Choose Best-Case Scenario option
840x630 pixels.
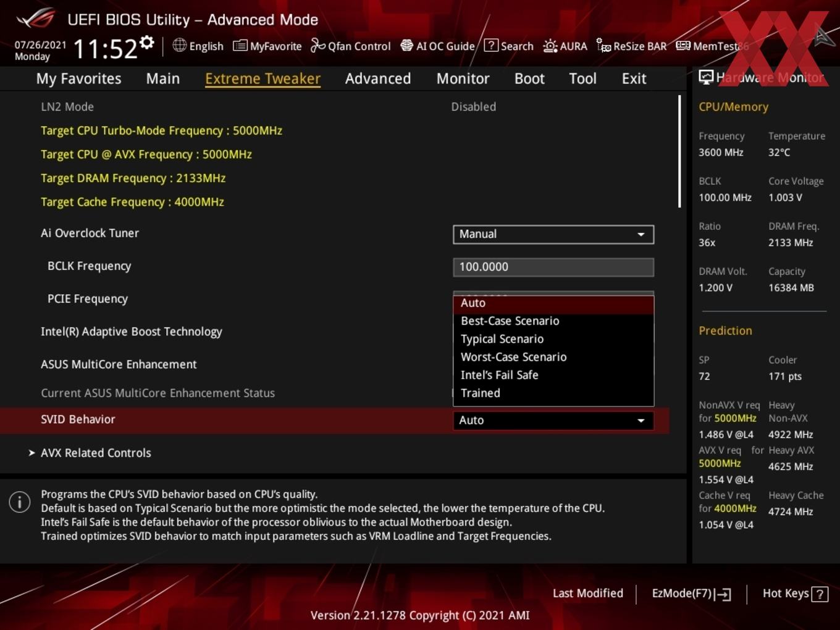(553, 321)
